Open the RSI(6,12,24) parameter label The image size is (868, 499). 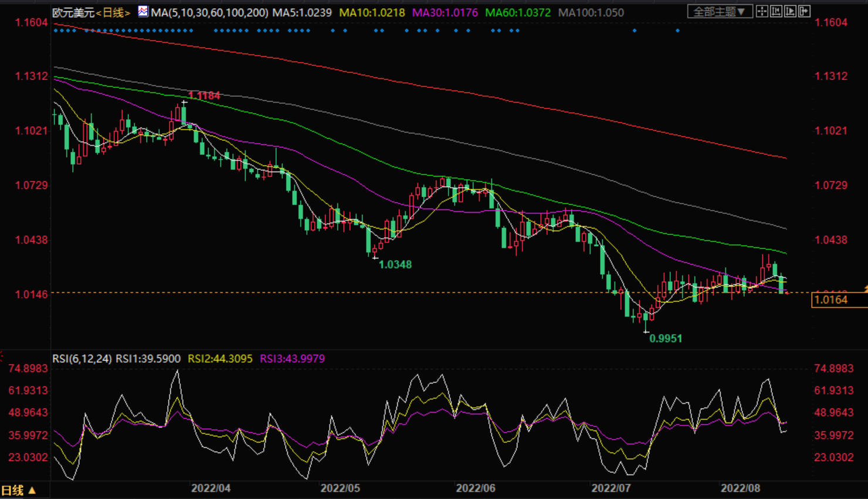[82, 358]
